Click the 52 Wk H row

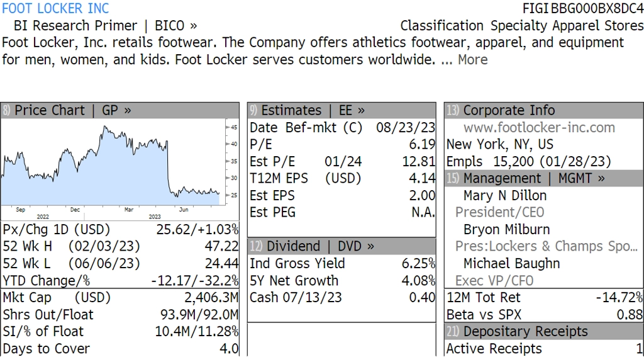(120, 246)
